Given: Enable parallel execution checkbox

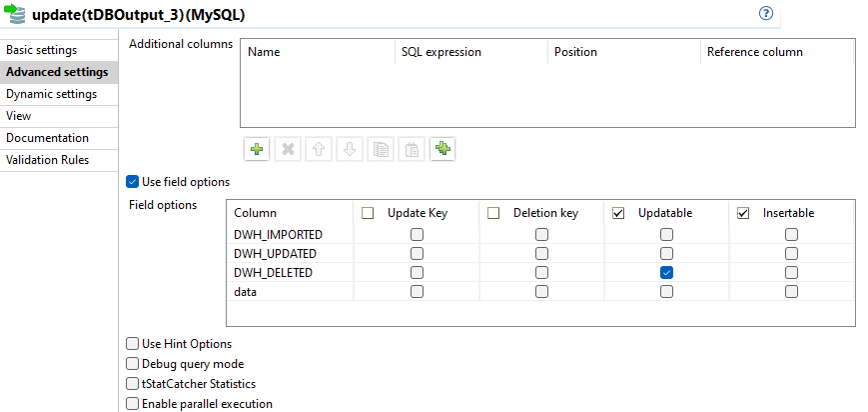Looking at the screenshot, I should [x=133, y=404].
